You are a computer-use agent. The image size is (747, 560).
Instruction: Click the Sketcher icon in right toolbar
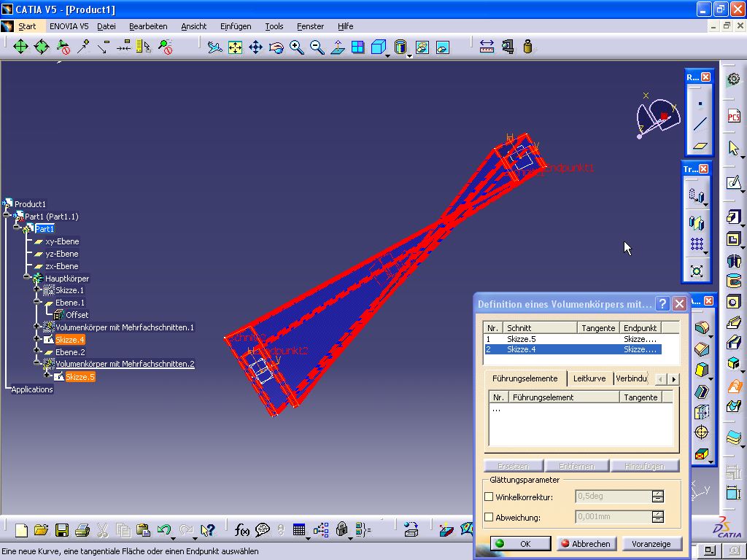point(734,182)
